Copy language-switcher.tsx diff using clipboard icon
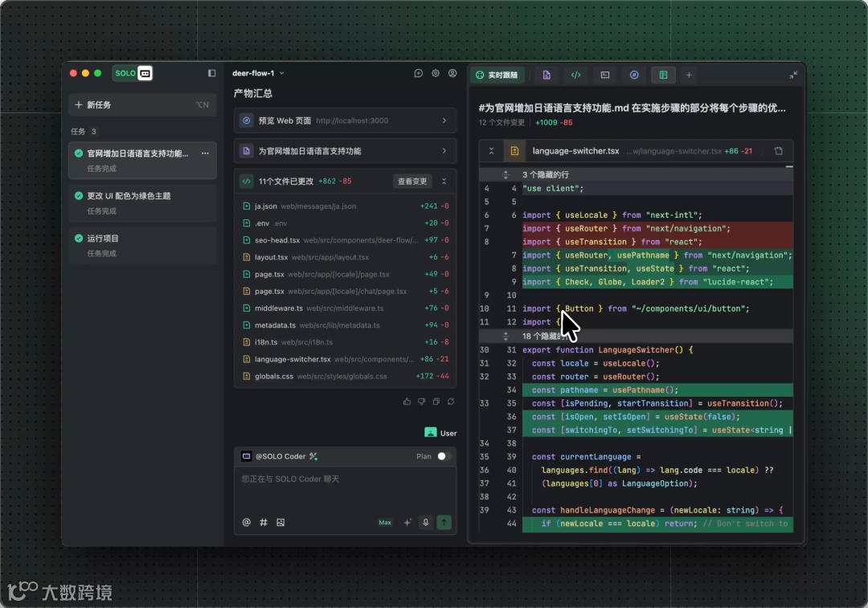The width and height of the screenshot is (868, 608). pos(778,151)
